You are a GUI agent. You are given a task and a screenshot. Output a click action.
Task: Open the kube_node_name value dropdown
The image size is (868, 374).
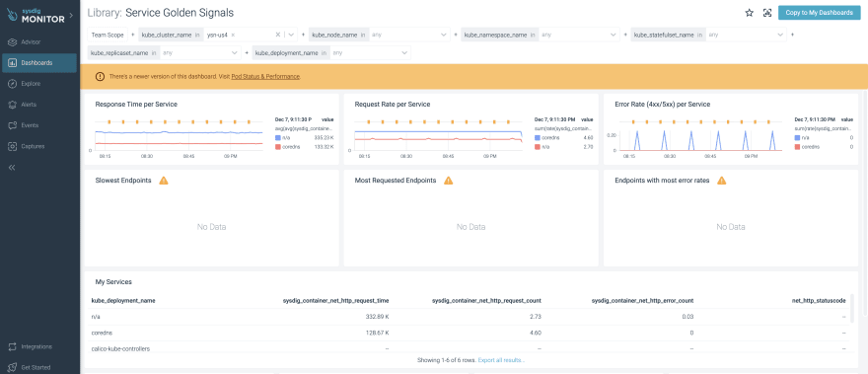[409, 35]
